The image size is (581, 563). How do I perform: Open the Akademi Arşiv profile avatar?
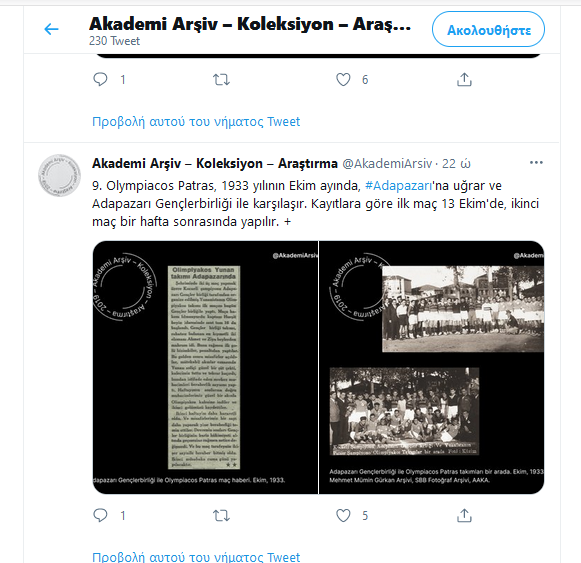[59, 175]
